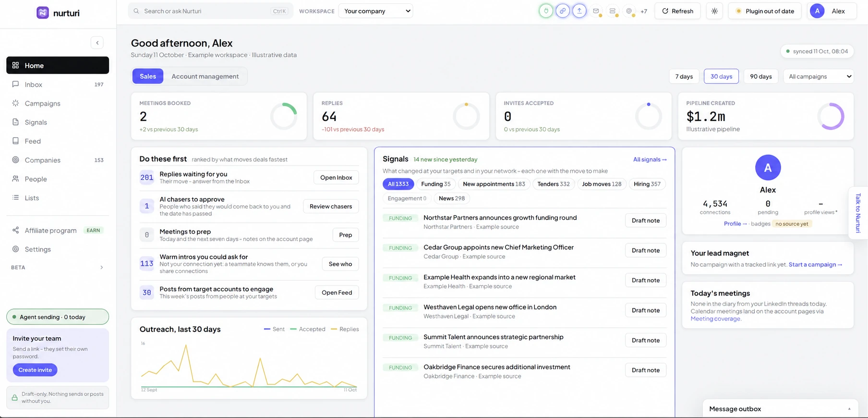Switch to the Account management tab
The height and width of the screenshot is (418, 868).
(x=205, y=76)
